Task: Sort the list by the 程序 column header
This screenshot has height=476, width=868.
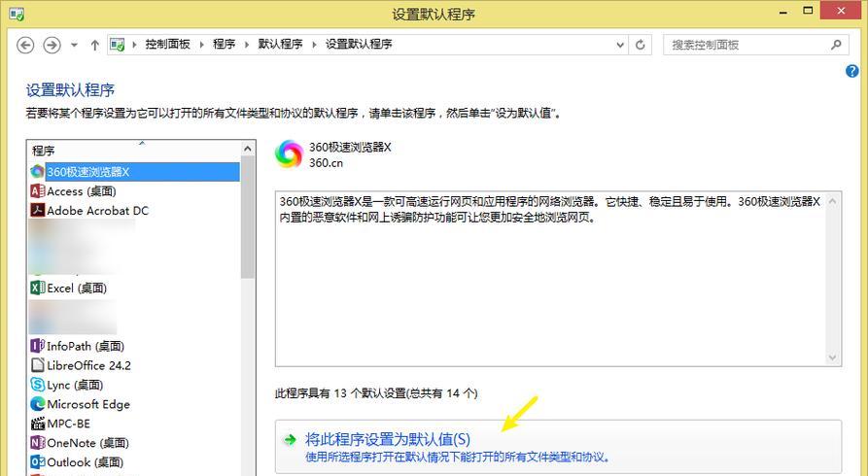Action: click(x=133, y=150)
